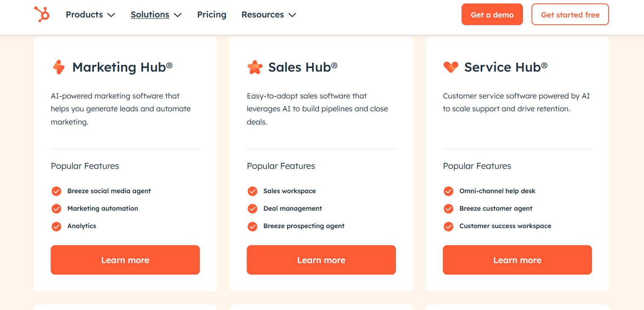Viewport: 644px width, 310px height.
Task: Expand the Solutions dropdown menu
Action: (156, 14)
